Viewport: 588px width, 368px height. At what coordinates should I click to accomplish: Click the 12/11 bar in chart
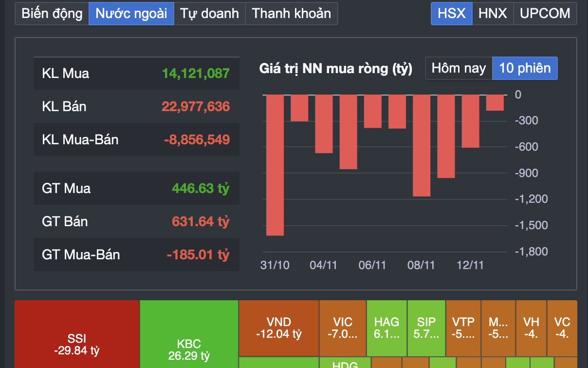[x=470, y=121]
